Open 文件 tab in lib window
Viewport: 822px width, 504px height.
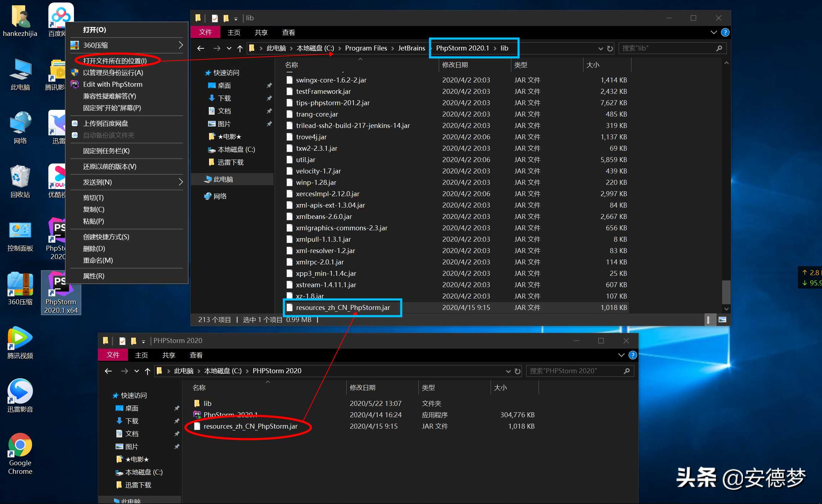[205, 32]
